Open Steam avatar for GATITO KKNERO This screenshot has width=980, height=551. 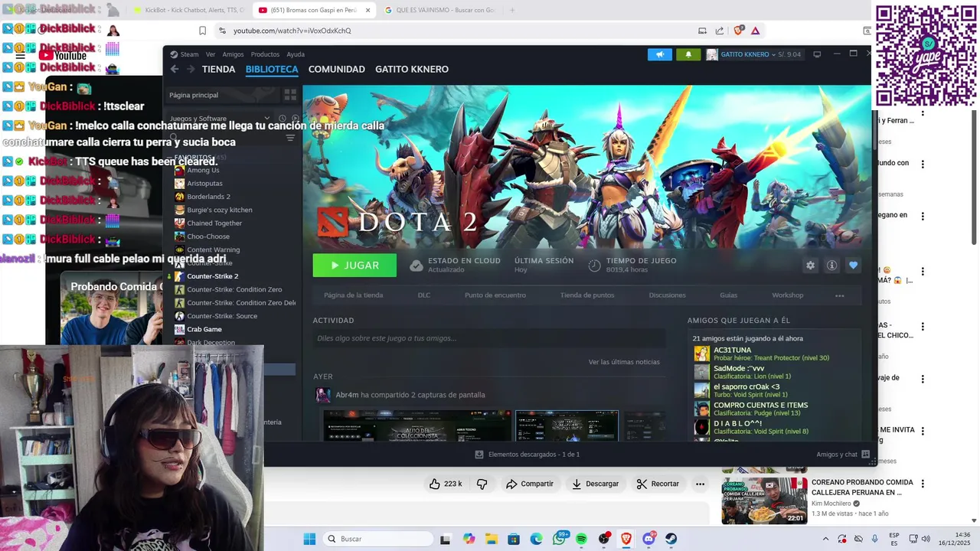(x=712, y=54)
